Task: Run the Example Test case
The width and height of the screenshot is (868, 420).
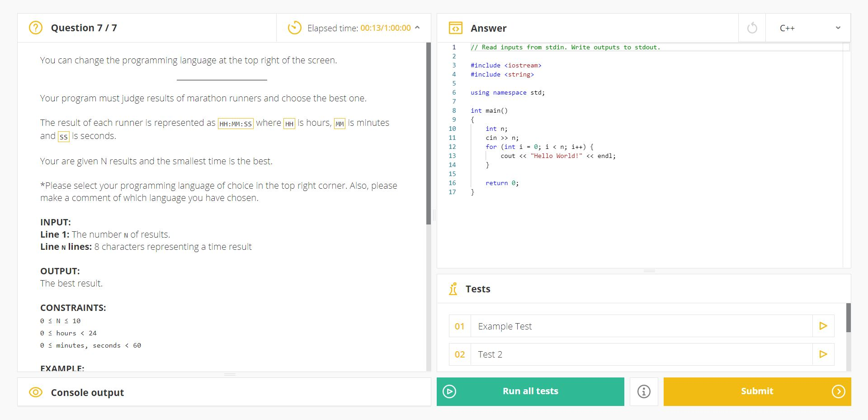Action: (x=824, y=326)
